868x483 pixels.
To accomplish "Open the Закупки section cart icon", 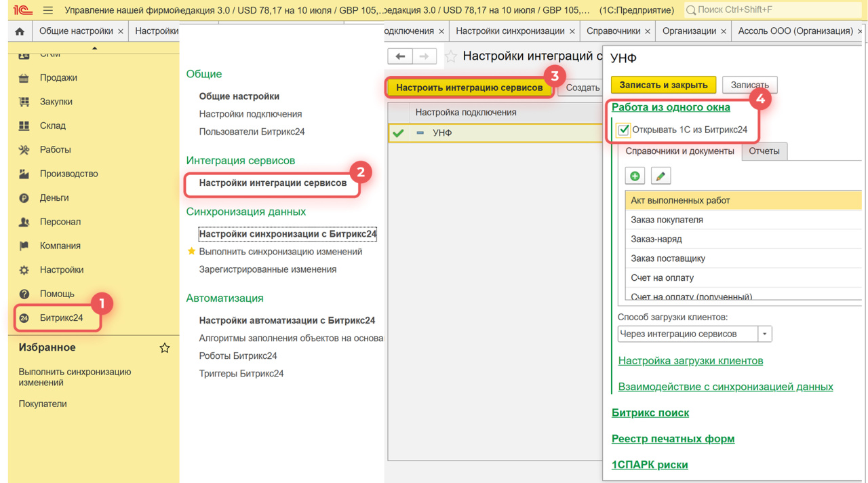I will click(x=24, y=102).
